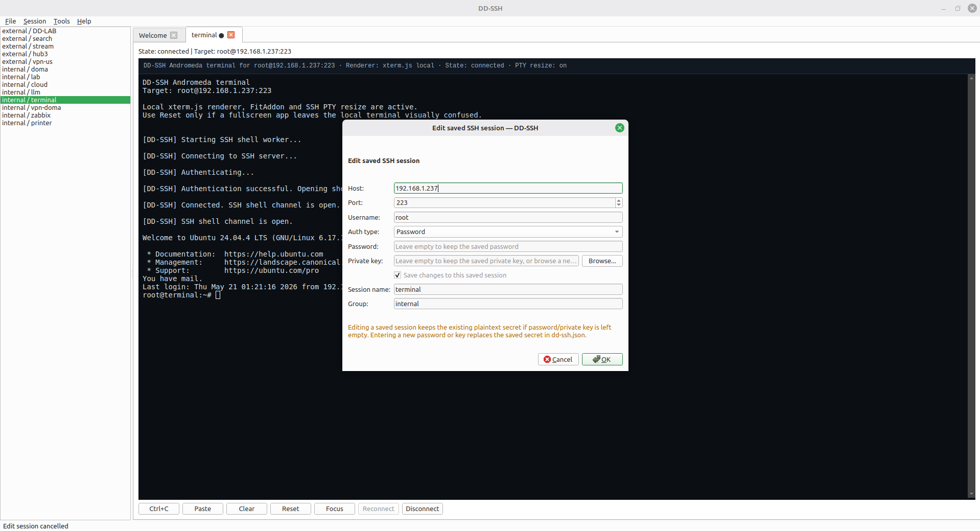Reset the terminal renderer
Image resolution: width=980 pixels, height=531 pixels.
pos(291,509)
